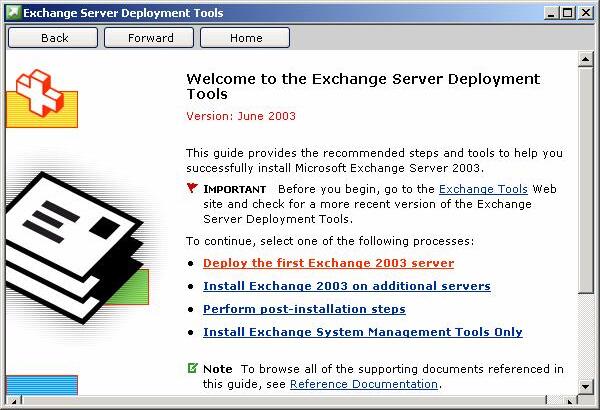The image size is (600, 410).
Task: Open Install Exchange System Management Tools Only
Action: (363, 332)
